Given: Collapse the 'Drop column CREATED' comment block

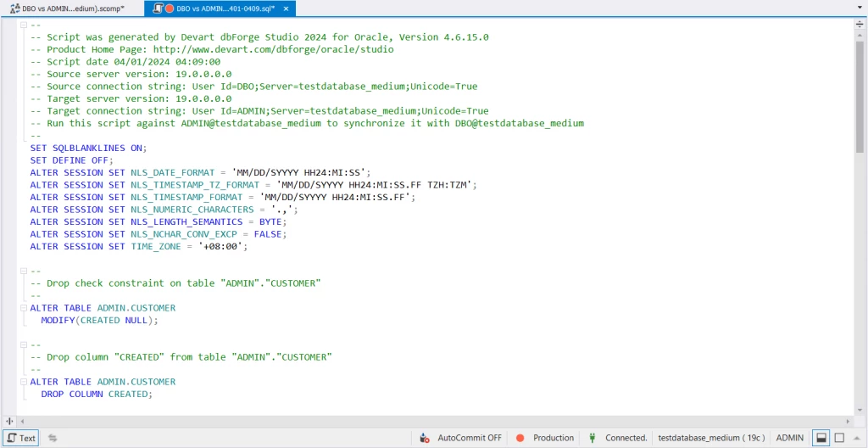Looking at the screenshot, I should coord(23,344).
